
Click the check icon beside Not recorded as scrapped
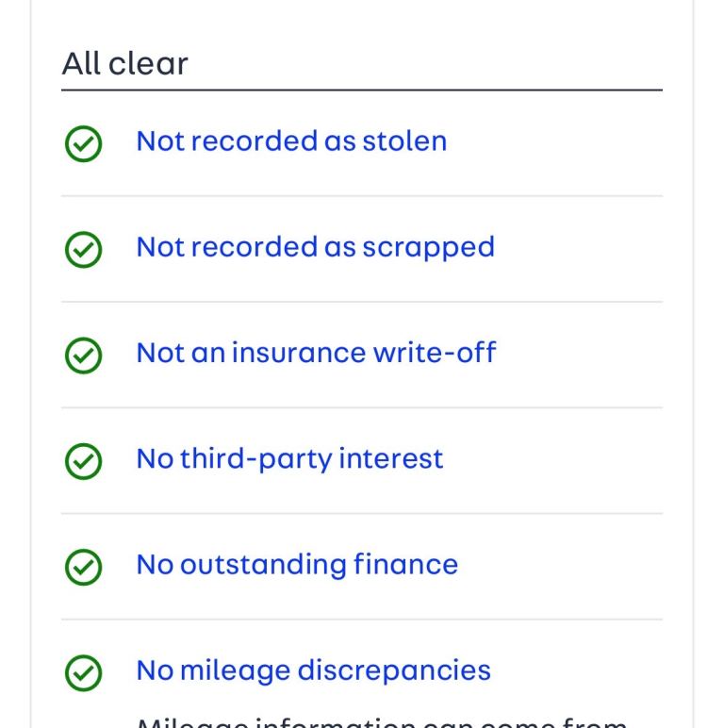83,250
